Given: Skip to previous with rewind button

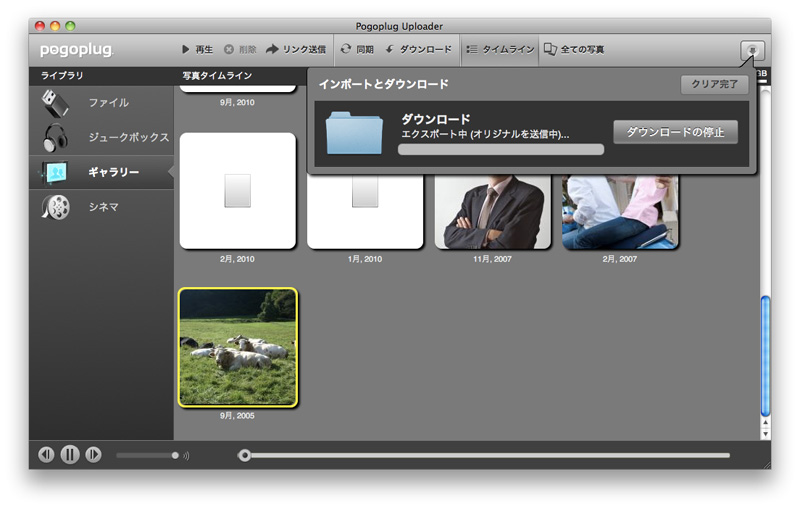Looking at the screenshot, I should 46,455.
